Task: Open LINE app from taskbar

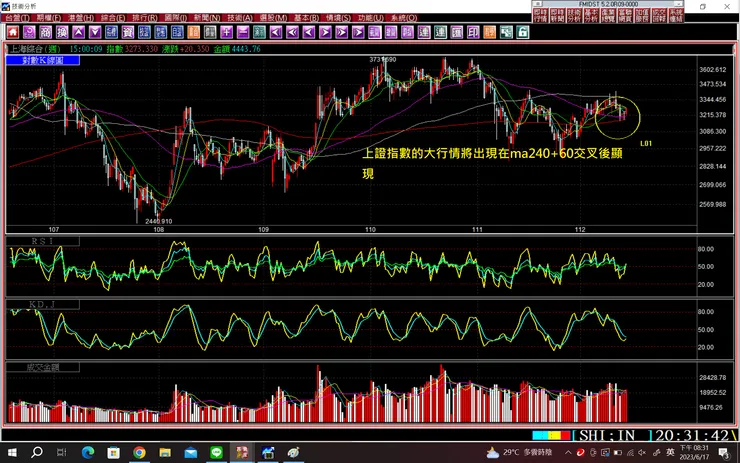Action: pyautogui.click(x=216, y=453)
